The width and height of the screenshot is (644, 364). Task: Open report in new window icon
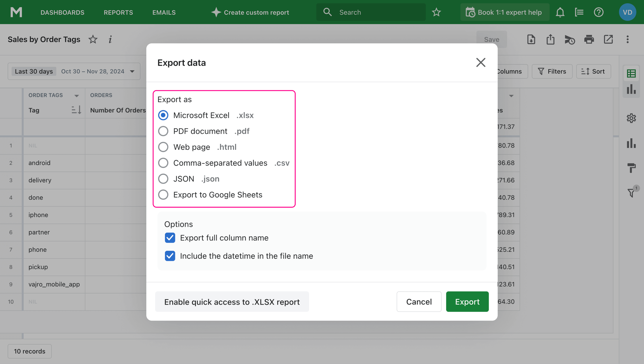coord(608,39)
